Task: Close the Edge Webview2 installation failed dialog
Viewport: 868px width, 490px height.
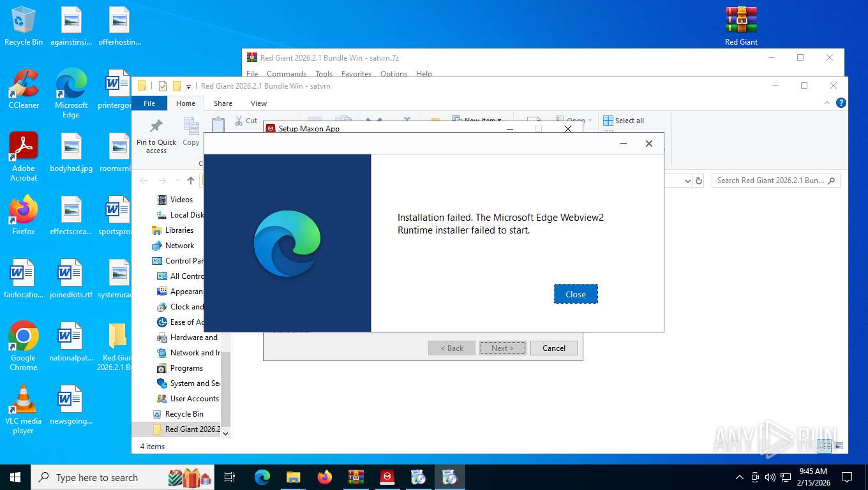Action: click(575, 294)
